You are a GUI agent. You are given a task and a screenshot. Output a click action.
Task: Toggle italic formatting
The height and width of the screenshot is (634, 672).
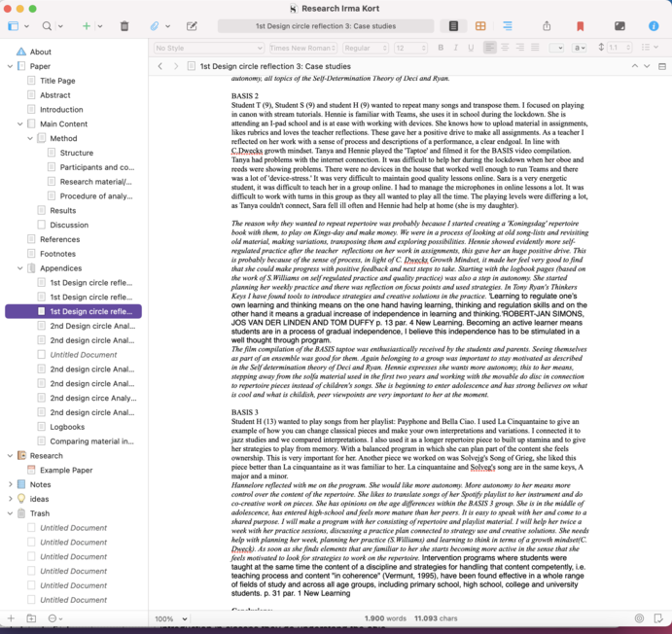coord(456,48)
